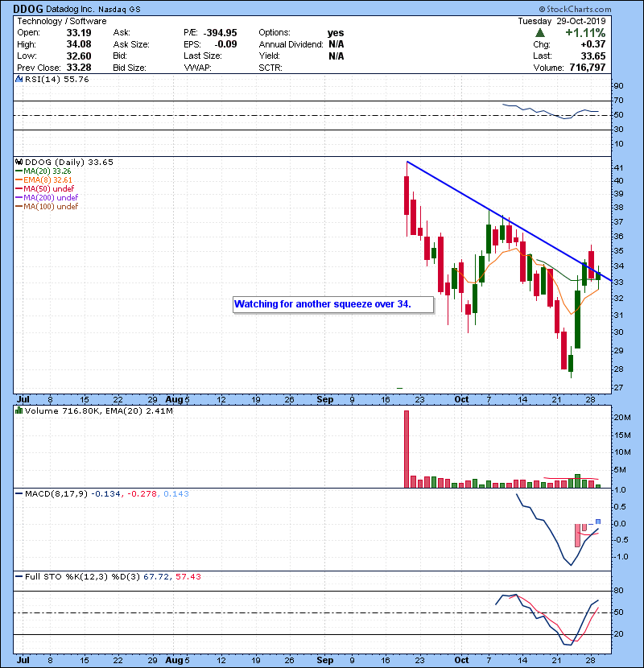Click the Datadog Inc. company name
The image size is (644, 668).
(70, 9)
